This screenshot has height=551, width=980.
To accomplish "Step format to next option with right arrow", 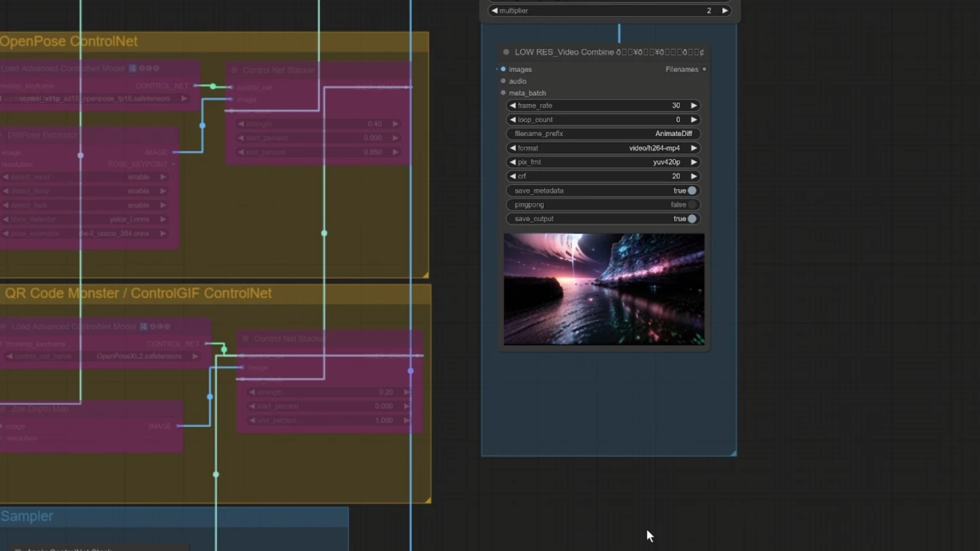I will tap(693, 148).
